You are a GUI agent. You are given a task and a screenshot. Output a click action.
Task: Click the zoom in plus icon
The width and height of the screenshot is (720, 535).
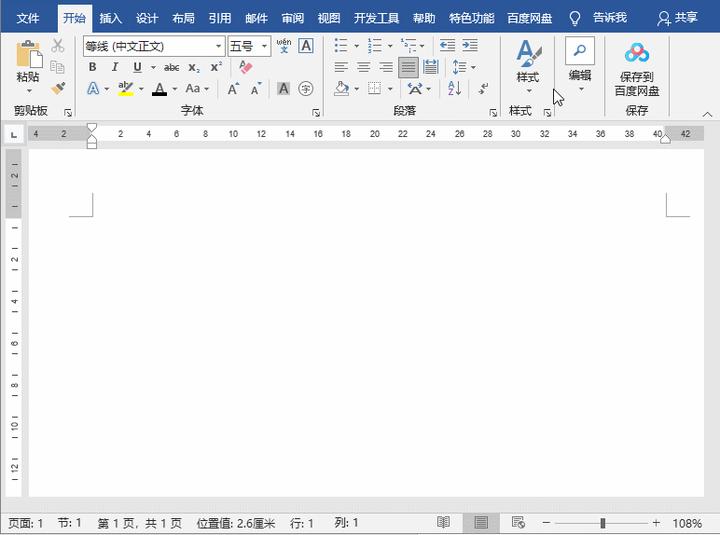point(656,523)
